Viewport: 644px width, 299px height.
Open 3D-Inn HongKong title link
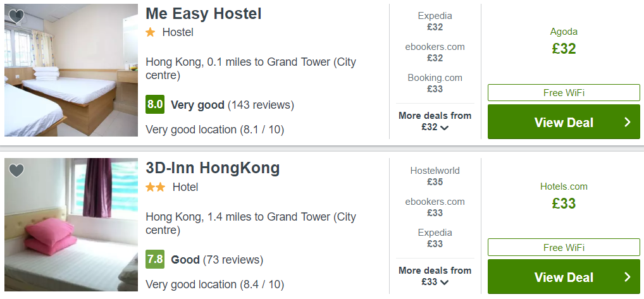coord(213,169)
